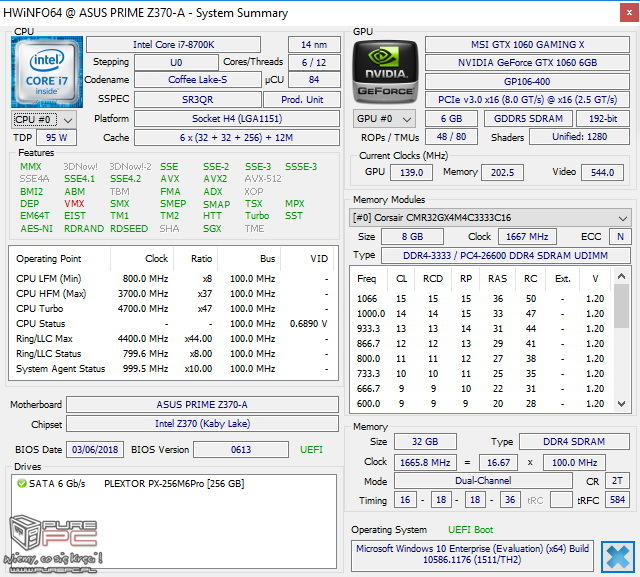This screenshot has width=640, height=577.
Task: Click the Intel Z370 (Kaby Lake) chipset field
Action: [x=202, y=424]
